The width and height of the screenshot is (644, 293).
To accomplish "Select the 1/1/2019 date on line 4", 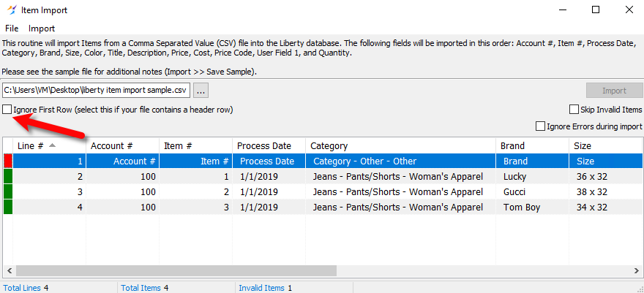I will [x=269, y=208].
